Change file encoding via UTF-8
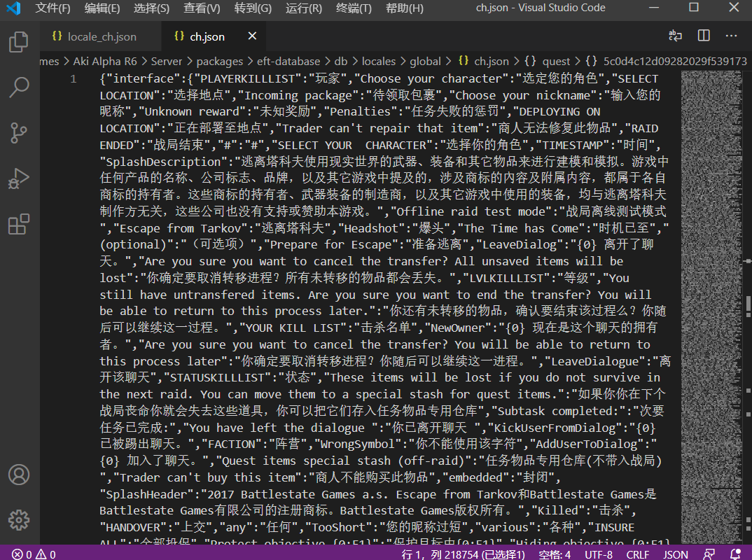Screen dimensions: 752x560 tap(599, 554)
